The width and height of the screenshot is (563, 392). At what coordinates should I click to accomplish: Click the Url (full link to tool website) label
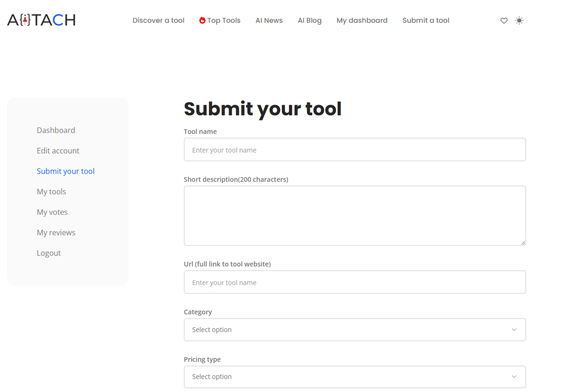[x=227, y=264]
